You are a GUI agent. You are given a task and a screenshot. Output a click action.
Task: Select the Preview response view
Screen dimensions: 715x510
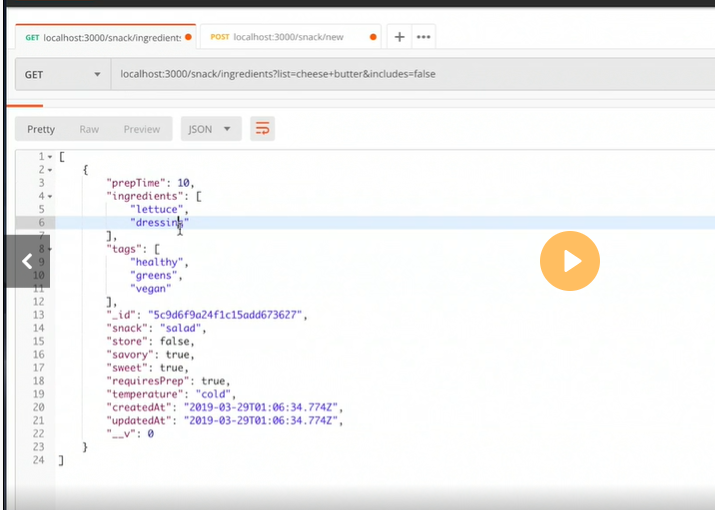141,129
